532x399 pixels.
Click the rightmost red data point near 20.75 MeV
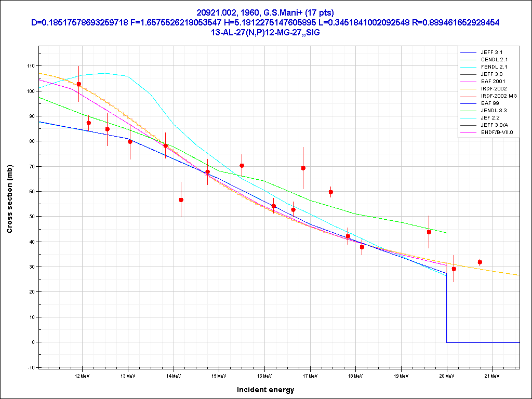(x=480, y=262)
